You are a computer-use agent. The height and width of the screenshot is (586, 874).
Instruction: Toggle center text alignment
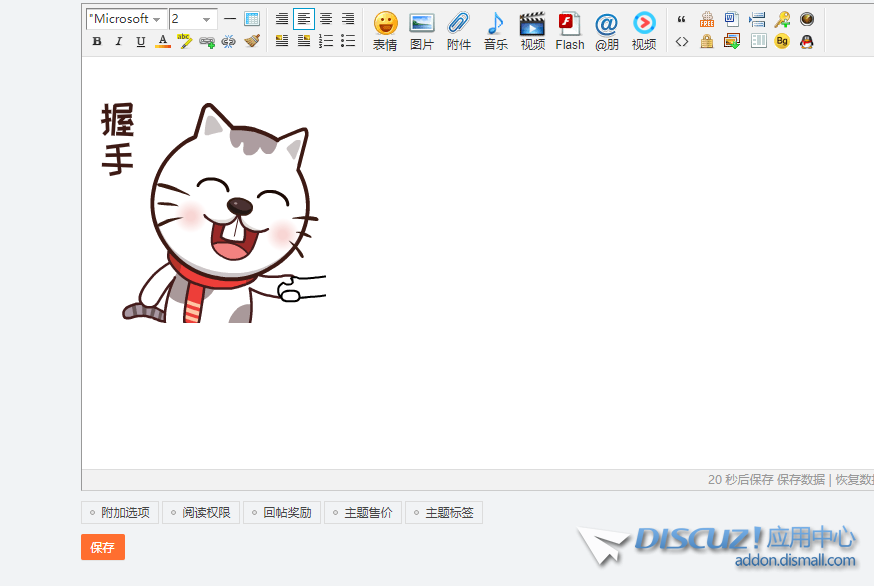(326, 19)
